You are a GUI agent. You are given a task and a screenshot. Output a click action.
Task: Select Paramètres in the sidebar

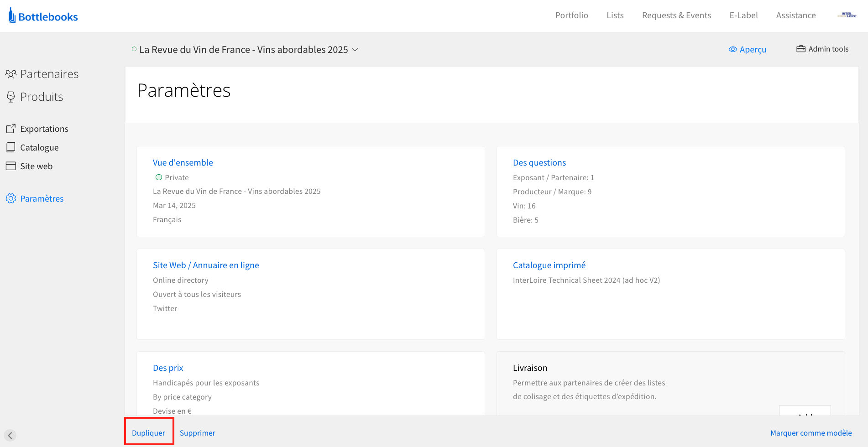pos(42,198)
